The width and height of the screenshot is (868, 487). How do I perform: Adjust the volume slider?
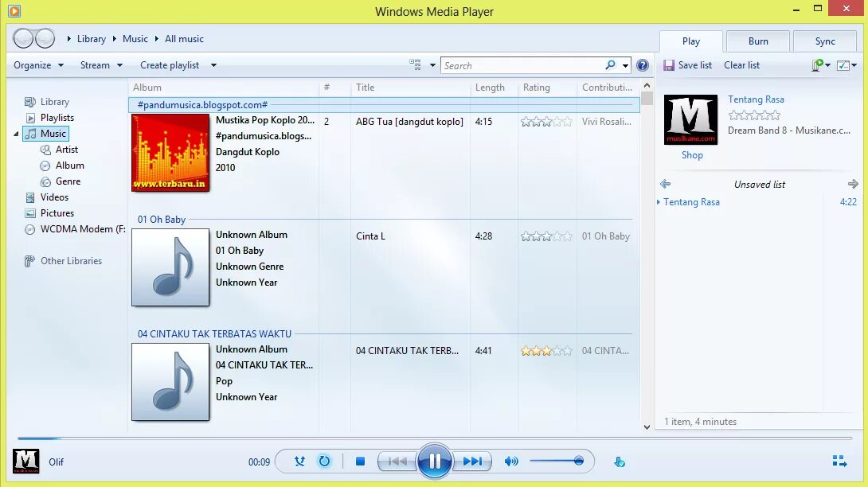557,461
